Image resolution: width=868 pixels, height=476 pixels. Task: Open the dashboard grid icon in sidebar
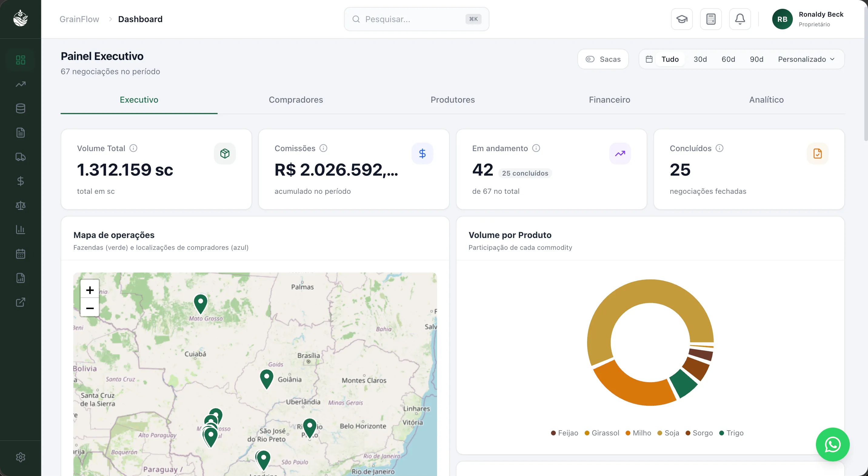point(21,60)
